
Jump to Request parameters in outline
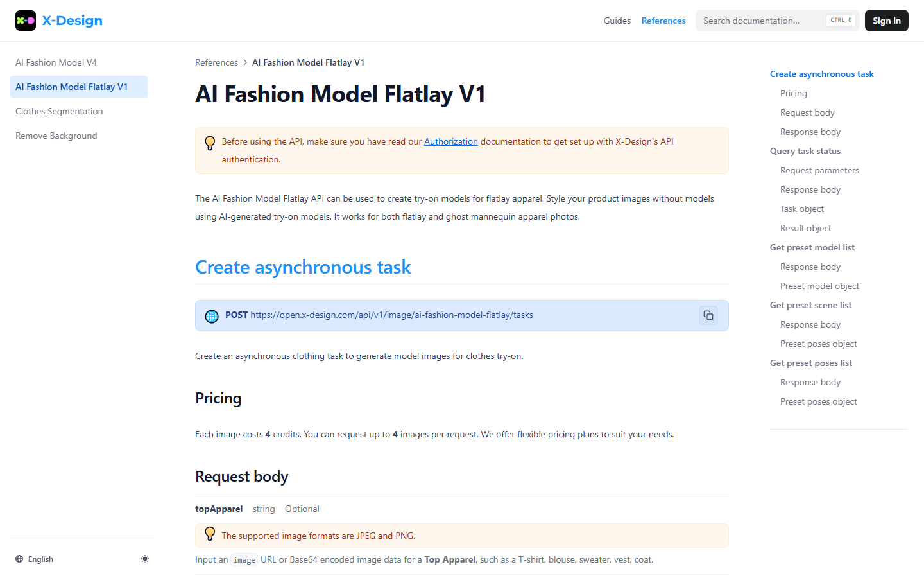point(819,170)
